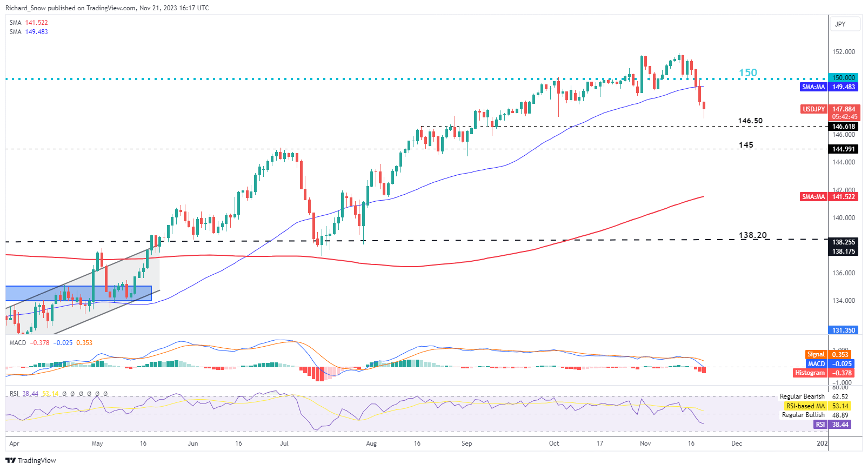868x470 pixels.
Task: Click the 136.000 price scale value
Action: (844, 273)
